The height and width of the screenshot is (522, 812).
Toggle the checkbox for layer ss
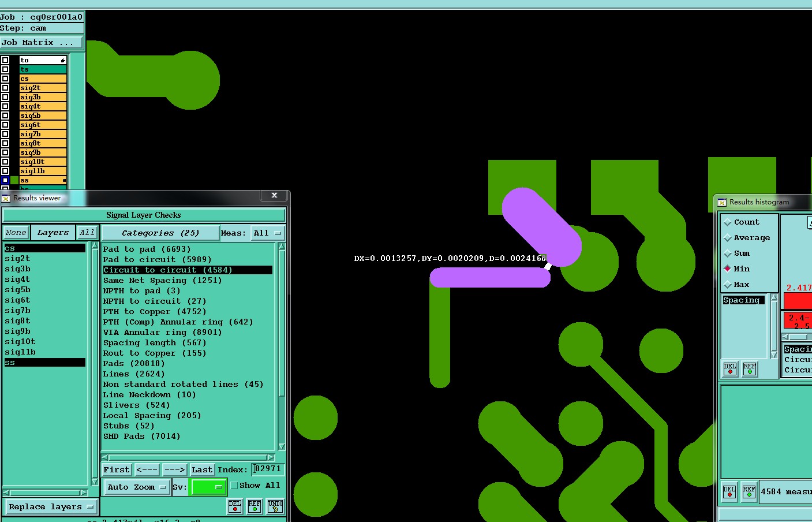(5, 180)
